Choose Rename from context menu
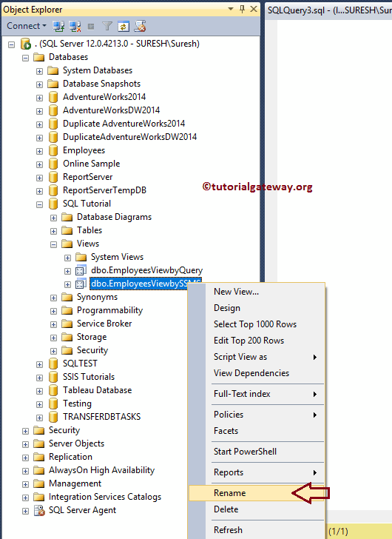The image size is (392, 539). 256,493
